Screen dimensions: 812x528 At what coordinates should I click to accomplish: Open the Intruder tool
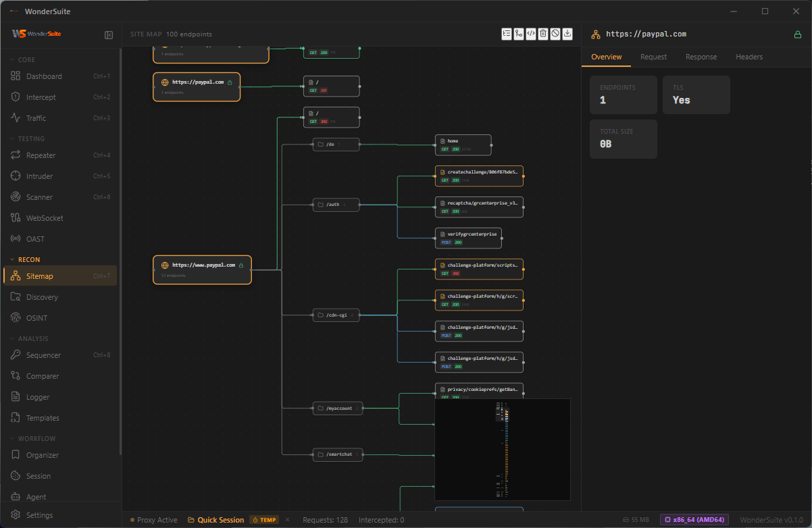60,176
